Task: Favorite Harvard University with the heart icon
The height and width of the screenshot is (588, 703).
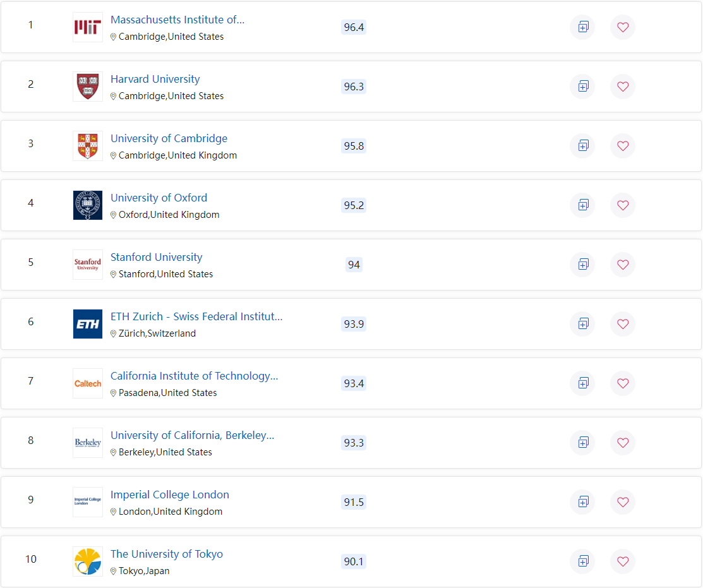Action: coord(623,87)
